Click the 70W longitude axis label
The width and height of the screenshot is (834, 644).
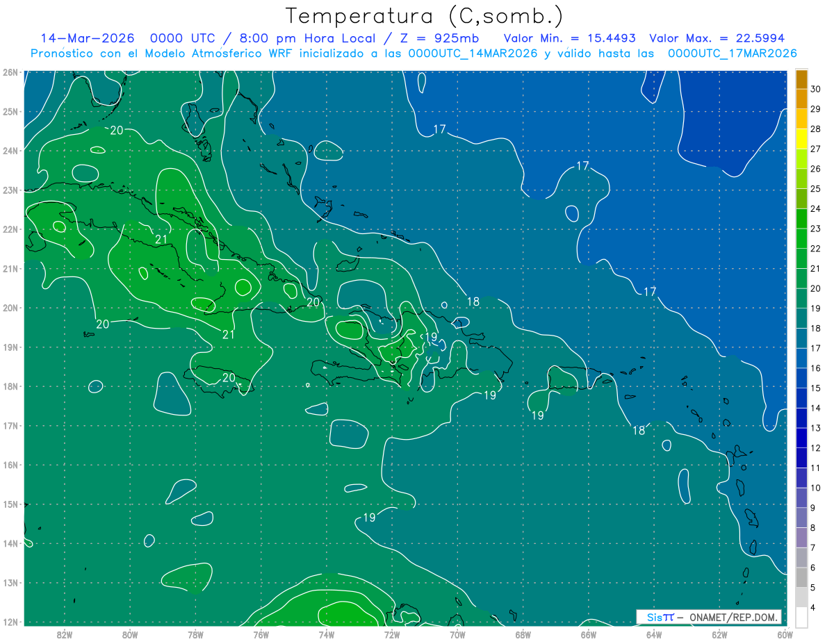pyautogui.click(x=457, y=634)
